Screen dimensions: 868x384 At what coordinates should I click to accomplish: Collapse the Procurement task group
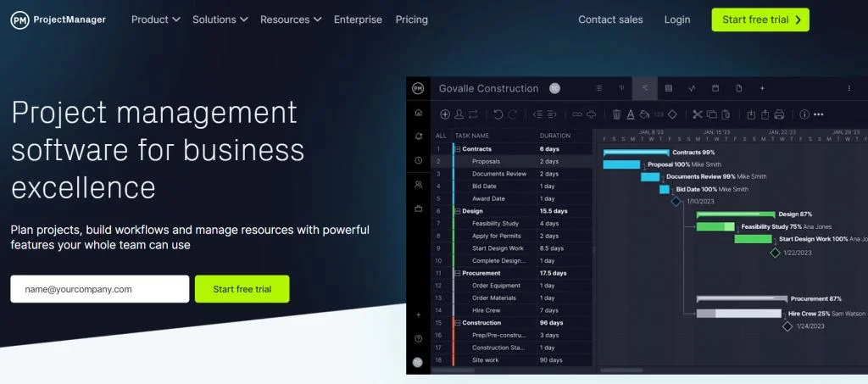(x=458, y=273)
